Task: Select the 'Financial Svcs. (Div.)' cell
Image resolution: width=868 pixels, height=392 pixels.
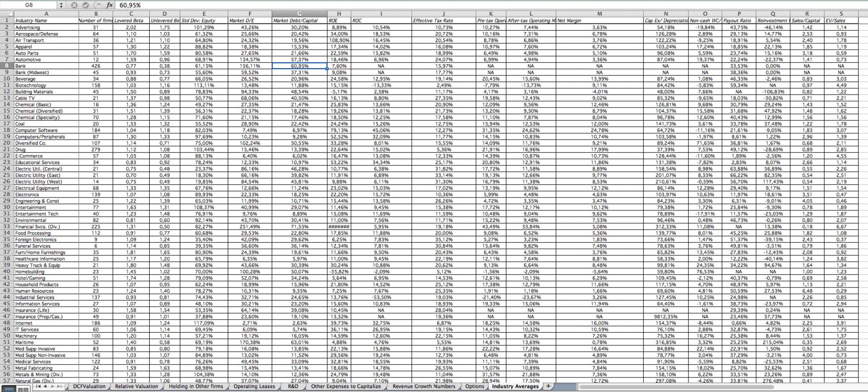Action: click(x=46, y=227)
